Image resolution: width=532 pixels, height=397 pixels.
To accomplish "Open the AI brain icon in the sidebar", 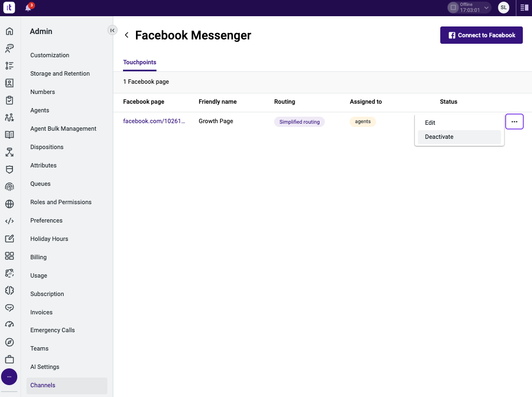I will (x=10, y=291).
